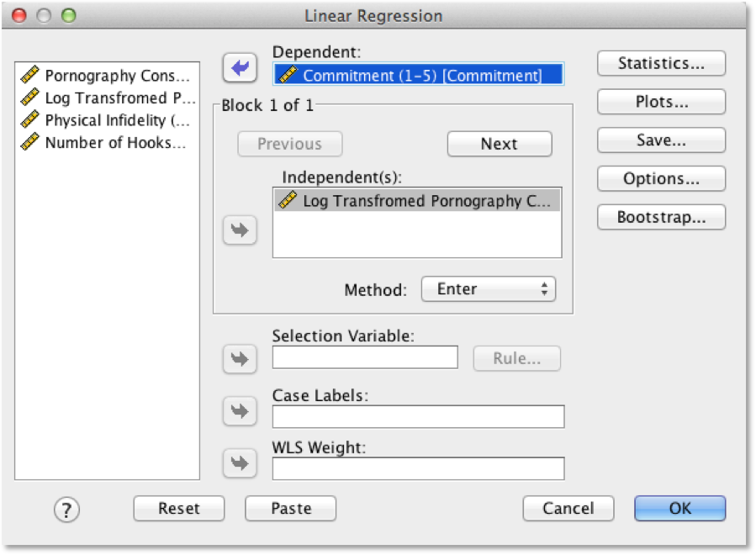Click the arrow button beside Selection Variable

click(241, 359)
